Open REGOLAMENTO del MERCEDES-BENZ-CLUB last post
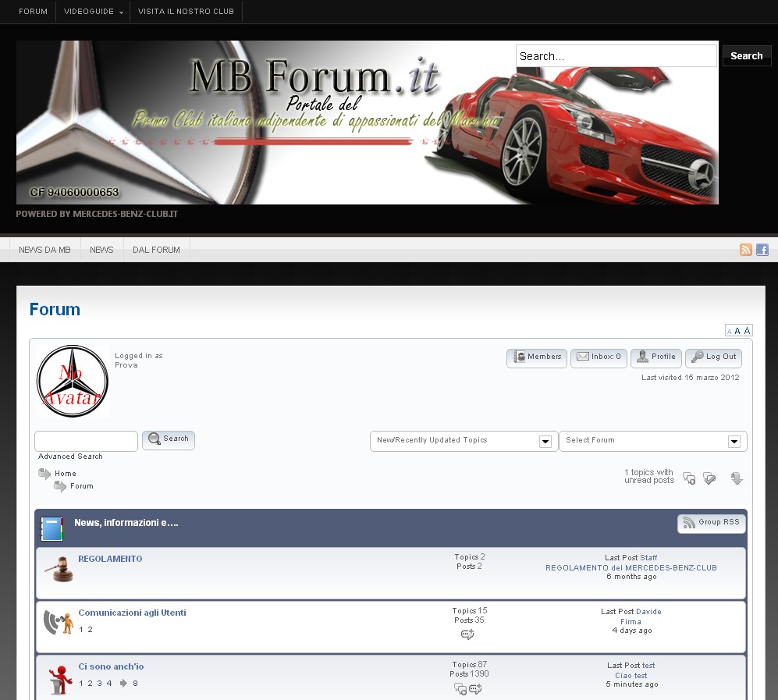 [x=631, y=568]
